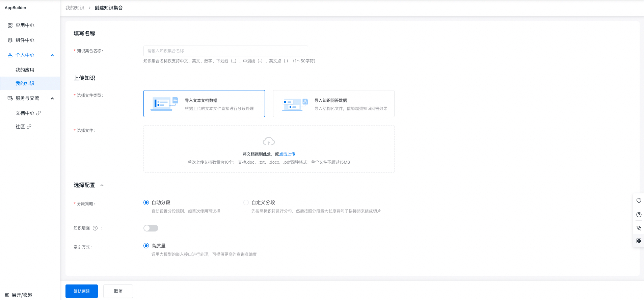Click the 展开/收起 sidebar collapse icon
644x300 pixels.
click(7, 295)
